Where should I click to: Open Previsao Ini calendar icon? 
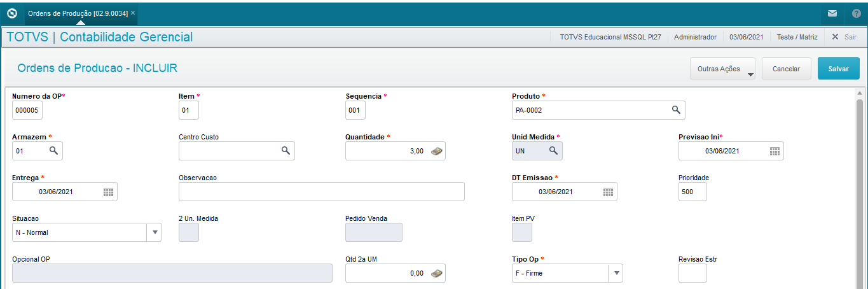(775, 151)
